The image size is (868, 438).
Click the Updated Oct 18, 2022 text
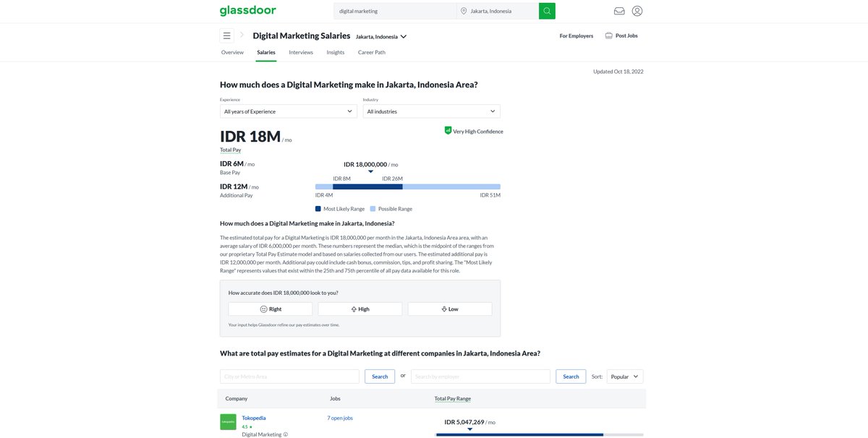[x=618, y=72]
